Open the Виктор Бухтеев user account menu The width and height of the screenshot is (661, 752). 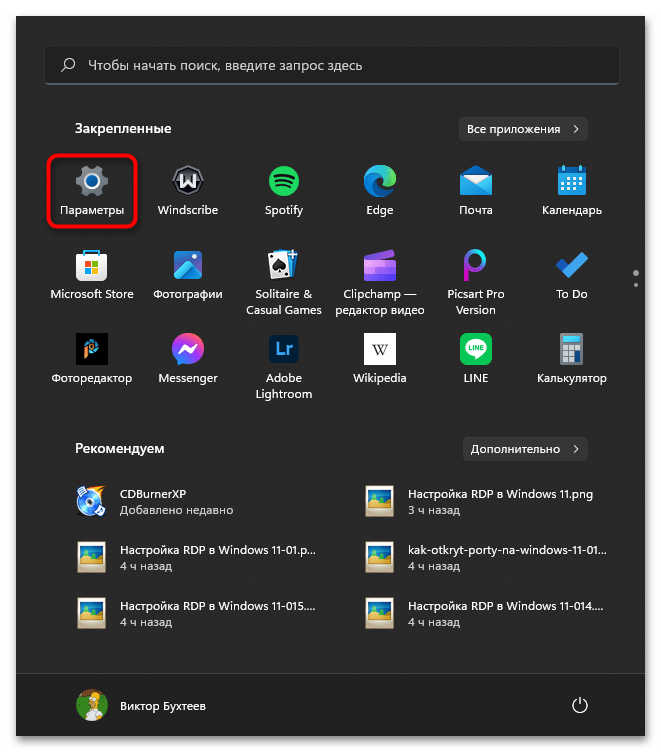(141, 705)
